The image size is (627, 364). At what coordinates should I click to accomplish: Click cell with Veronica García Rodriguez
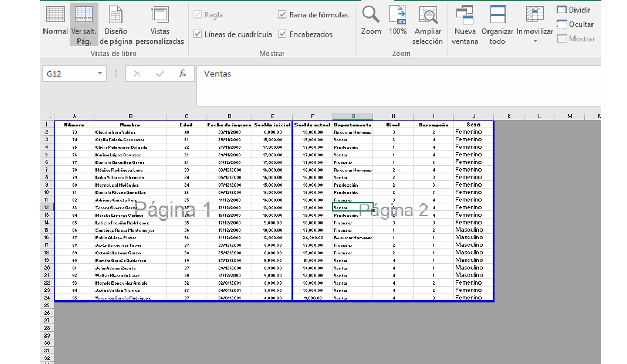point(130,298)
